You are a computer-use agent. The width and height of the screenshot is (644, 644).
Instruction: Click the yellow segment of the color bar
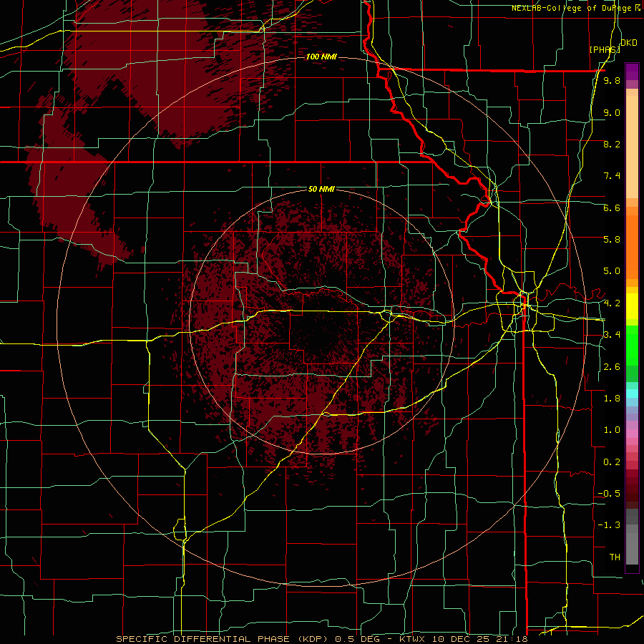point(632,306)
